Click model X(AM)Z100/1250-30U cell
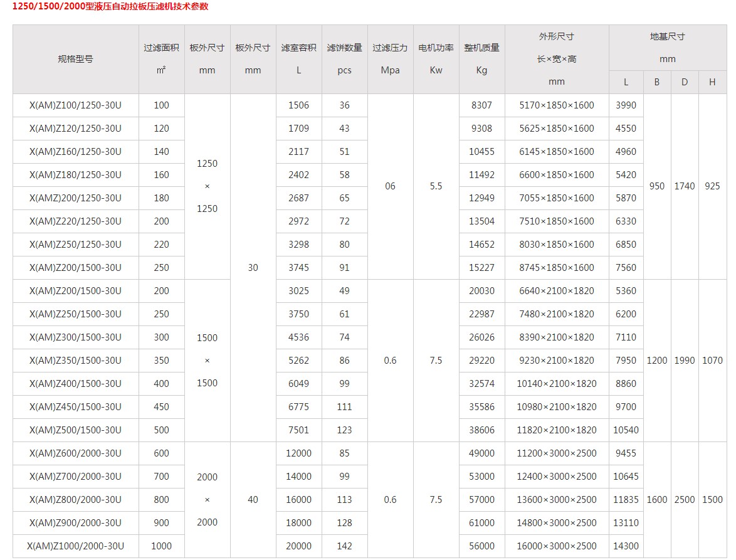Screen dimensions: 736x560 coord(75,105)
